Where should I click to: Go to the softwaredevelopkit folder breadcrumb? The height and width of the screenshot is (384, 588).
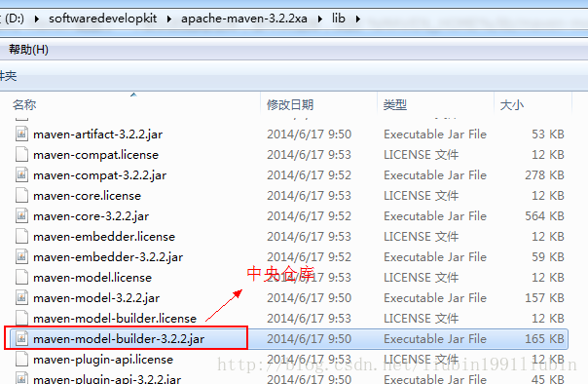(103, 19)
